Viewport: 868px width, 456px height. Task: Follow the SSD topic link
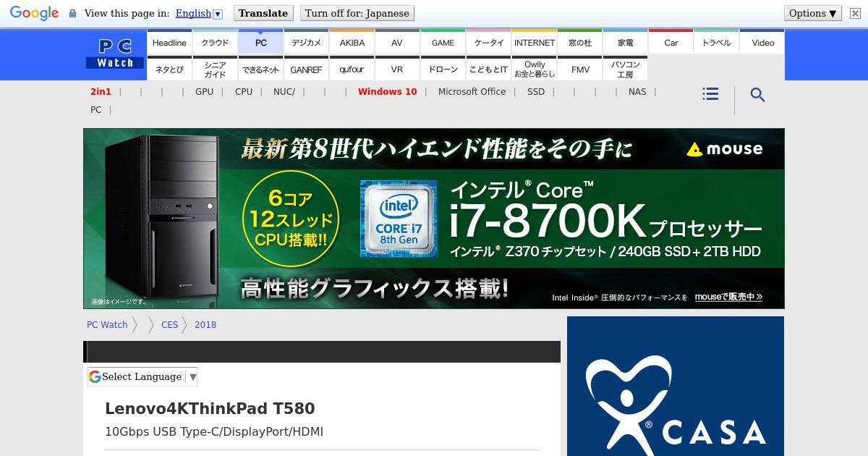point(536,91)
